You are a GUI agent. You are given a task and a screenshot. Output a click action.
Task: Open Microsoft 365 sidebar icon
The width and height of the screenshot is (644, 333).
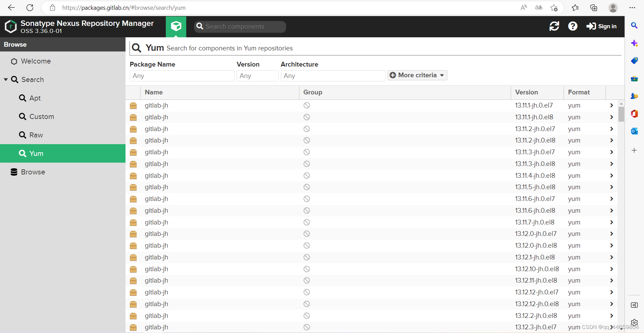click(634, 114)
